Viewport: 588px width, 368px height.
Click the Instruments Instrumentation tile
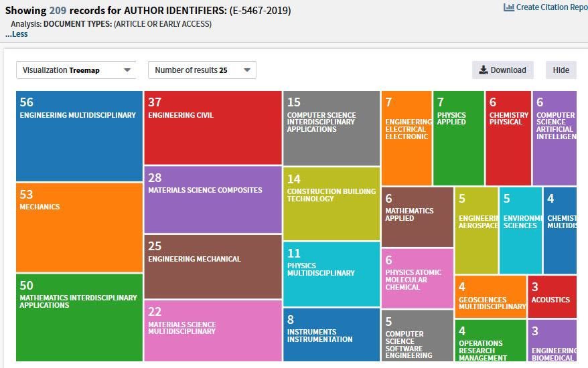(331, 335)
